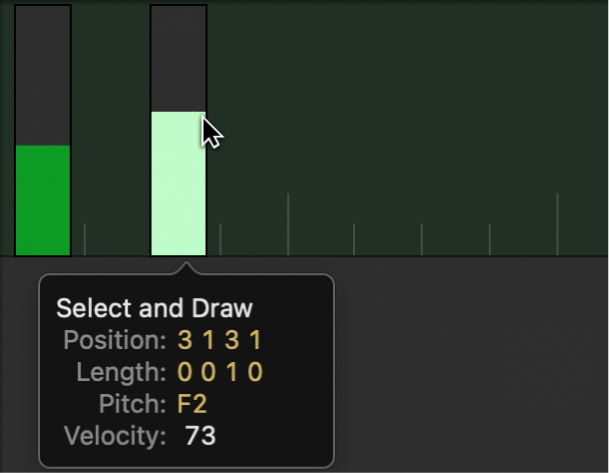The width and height of the screenshot is (609, 473).
Task: Click the tooltip's pointer arrow below the step
Action: pos(184,267)
